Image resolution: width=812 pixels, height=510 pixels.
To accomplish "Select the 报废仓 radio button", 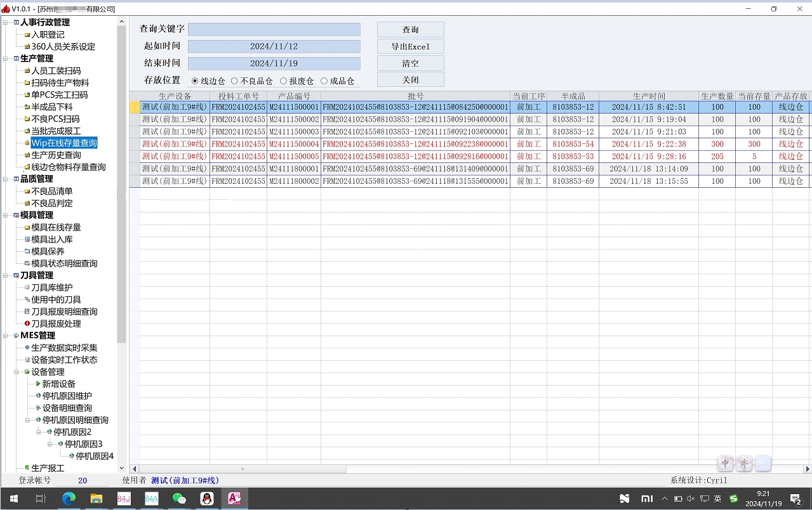I will (283, 81).
